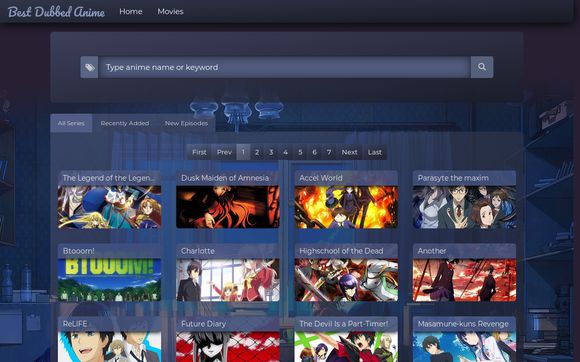Go to the First page button
This screenshot has height=362, width=580.
pyautogui.click(x=199, y=152)
